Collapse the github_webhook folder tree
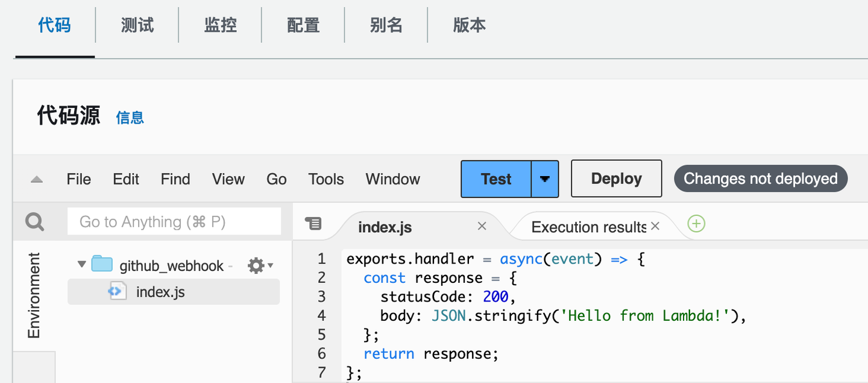The height and width of the screenshot is (383, 868). (x=81, y=265)
